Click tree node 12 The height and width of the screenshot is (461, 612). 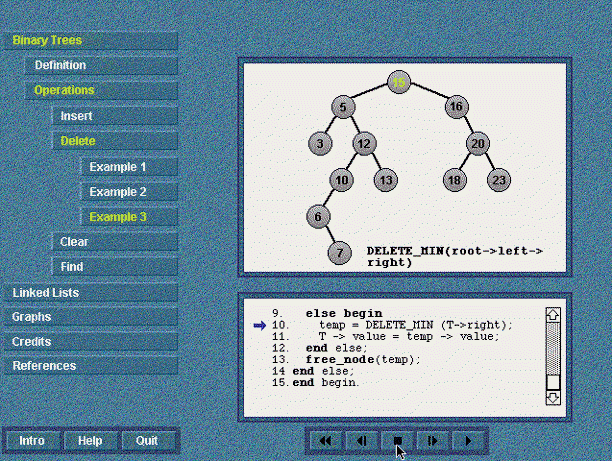point(364,144)
